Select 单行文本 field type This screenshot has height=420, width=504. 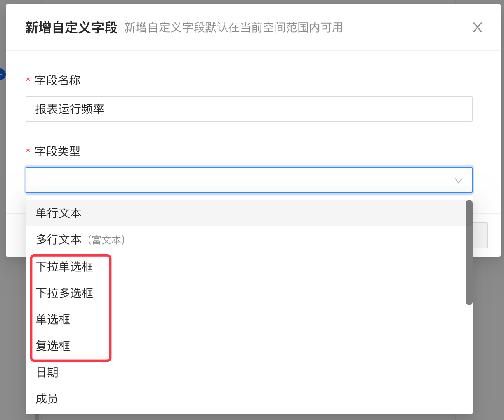tap(59, 213)
